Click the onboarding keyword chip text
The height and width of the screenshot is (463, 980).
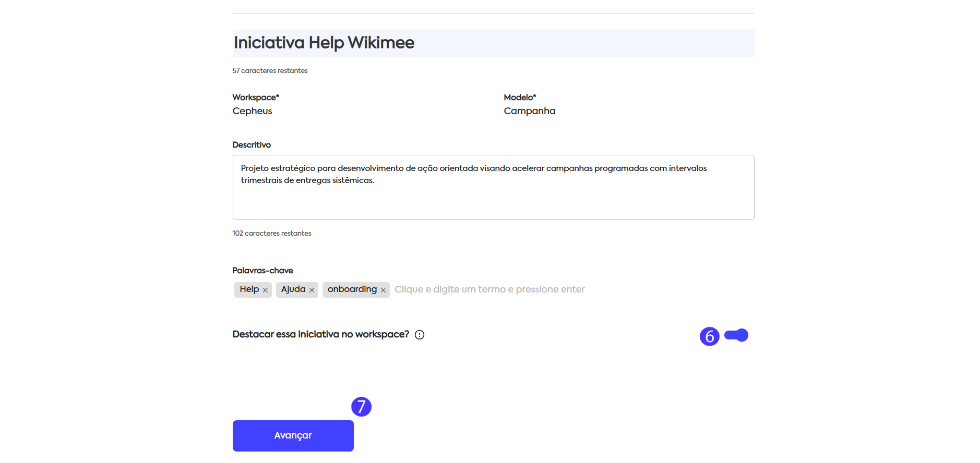[x=352, y=289]
